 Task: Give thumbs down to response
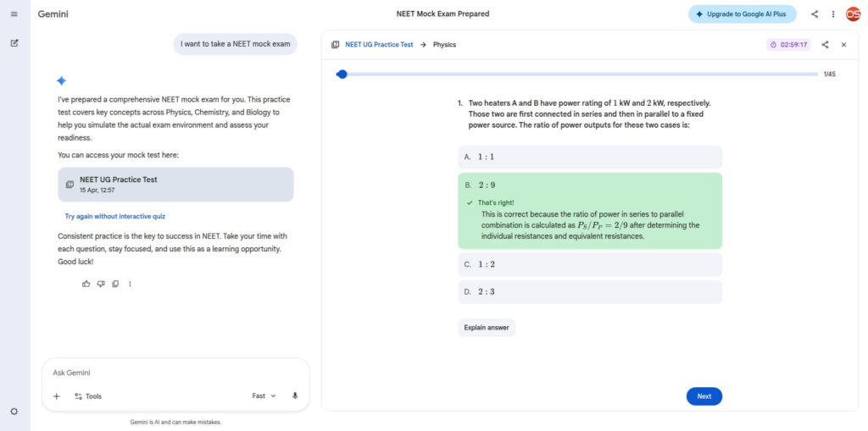tap(101, 284)
